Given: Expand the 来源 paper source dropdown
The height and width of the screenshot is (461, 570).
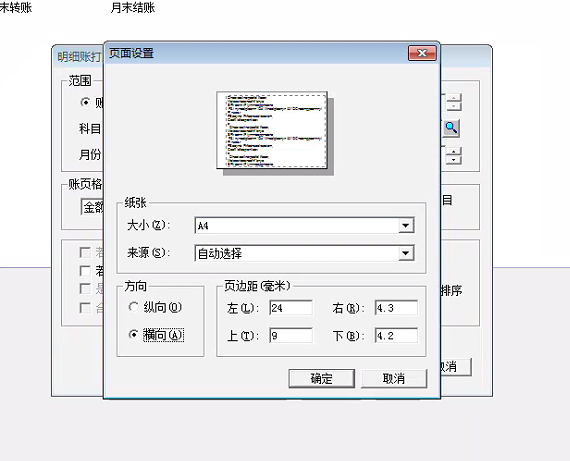Looking at the screenshot, I should [406, 253].
